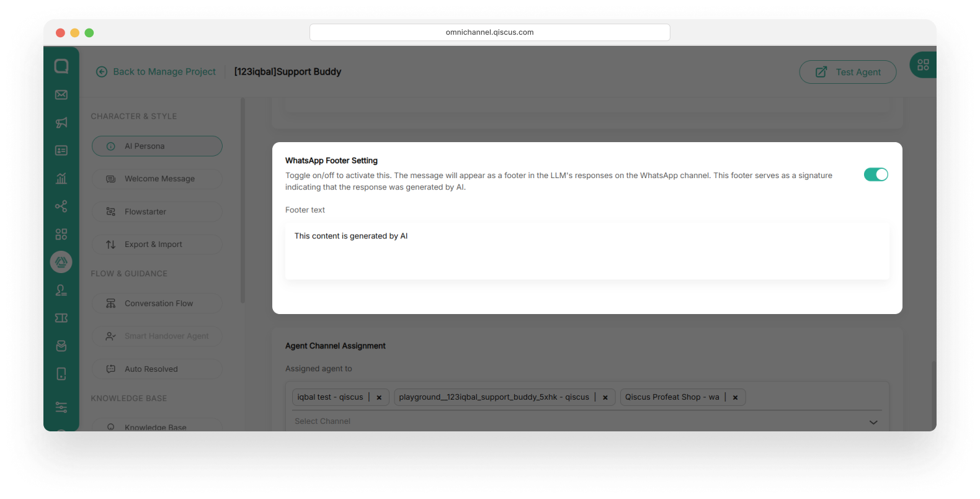This screenshot has height=499, width=980.
Task: Click the Qiscus chat bubble logo
Action: 61,66
